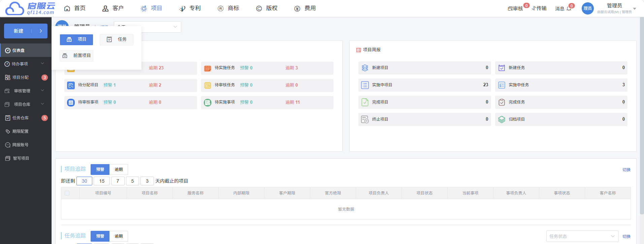This screenshot has height=244, width=644.
Task: Click the 终止项目 icon
Action: pos(365,119)
